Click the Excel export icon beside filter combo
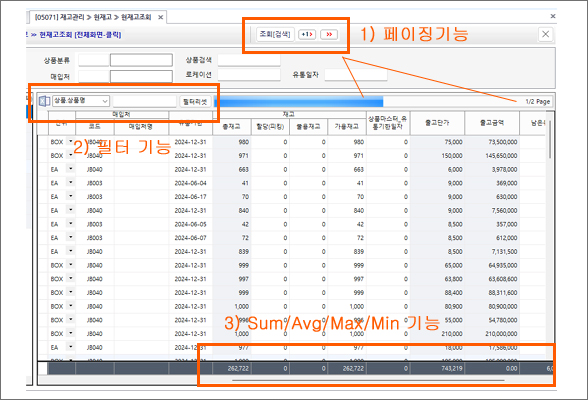 click(45, 101)
